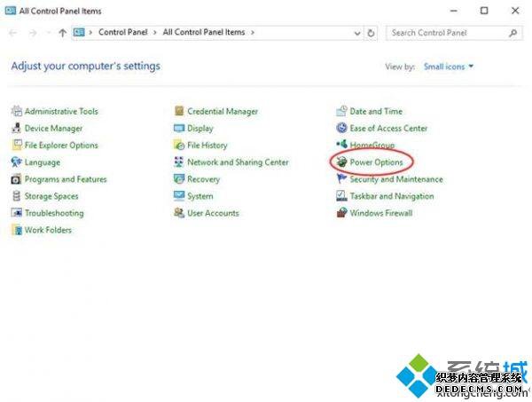Image resolution: width=532 pixels, height=402 pixels.
Task: Open recent locations dropdown arrow
Action: (x=48, y=33)
